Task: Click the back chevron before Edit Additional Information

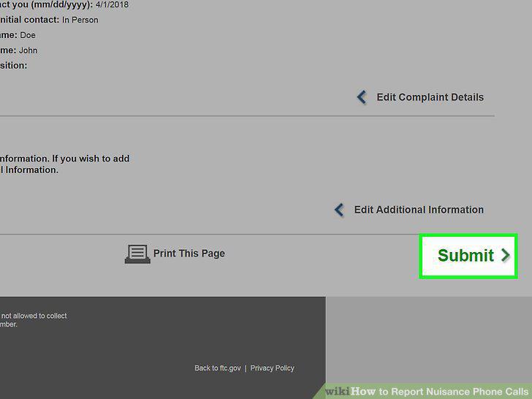Action: point(339,210)
